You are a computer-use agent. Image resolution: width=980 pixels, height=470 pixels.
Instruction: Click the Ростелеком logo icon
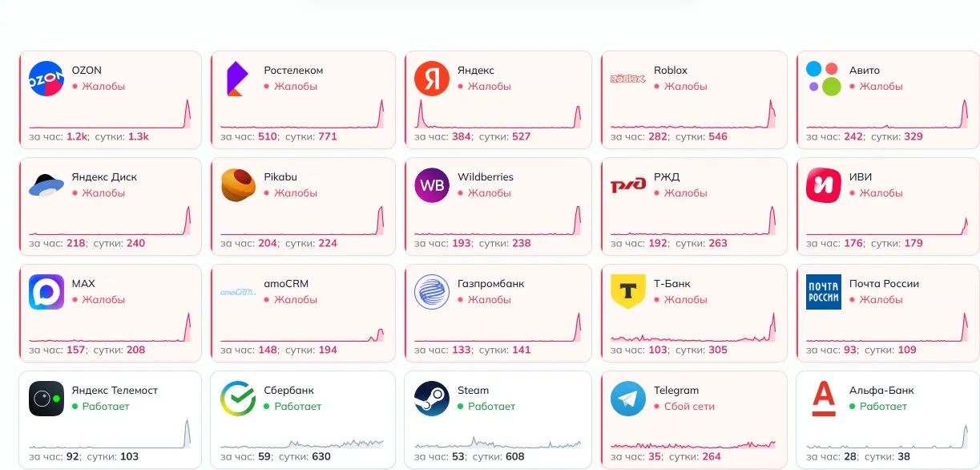coord(236,79)
